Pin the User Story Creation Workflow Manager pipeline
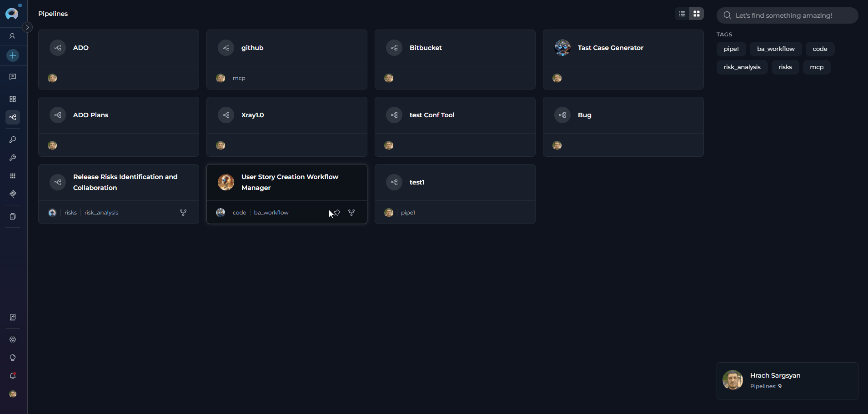Viewport: 868px width, 414px height. tap(336, 212)
